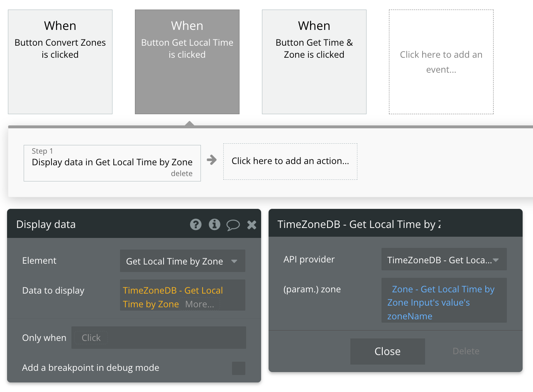Open the comment bubble icon in Display data
This screenshot has width=533, height=392.
233,225
